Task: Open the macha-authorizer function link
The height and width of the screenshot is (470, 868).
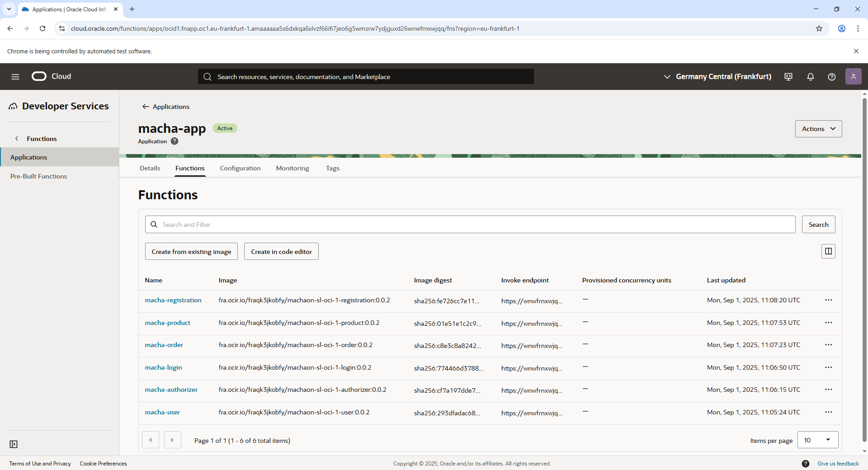Action: click(171, 390)
